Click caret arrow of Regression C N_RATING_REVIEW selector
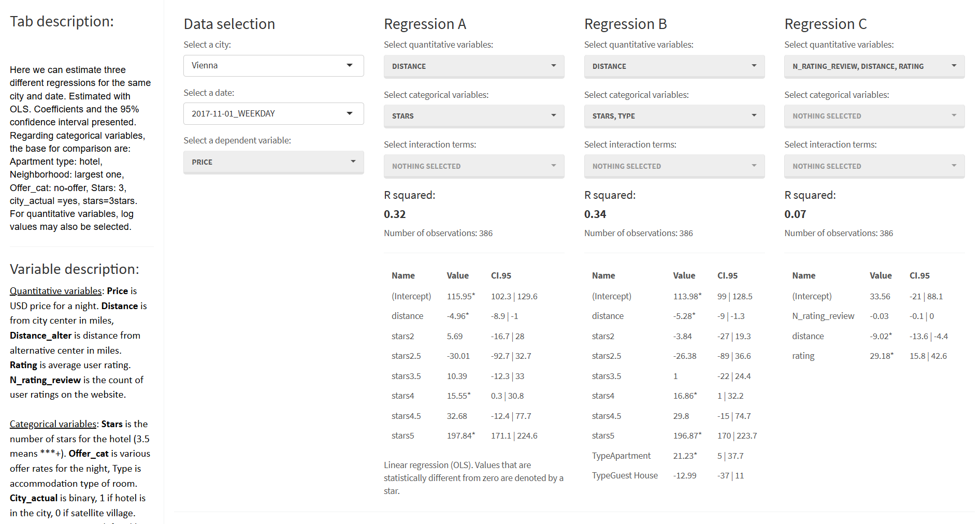Screen dimensions: 980x524 click(x=954, y=66)
